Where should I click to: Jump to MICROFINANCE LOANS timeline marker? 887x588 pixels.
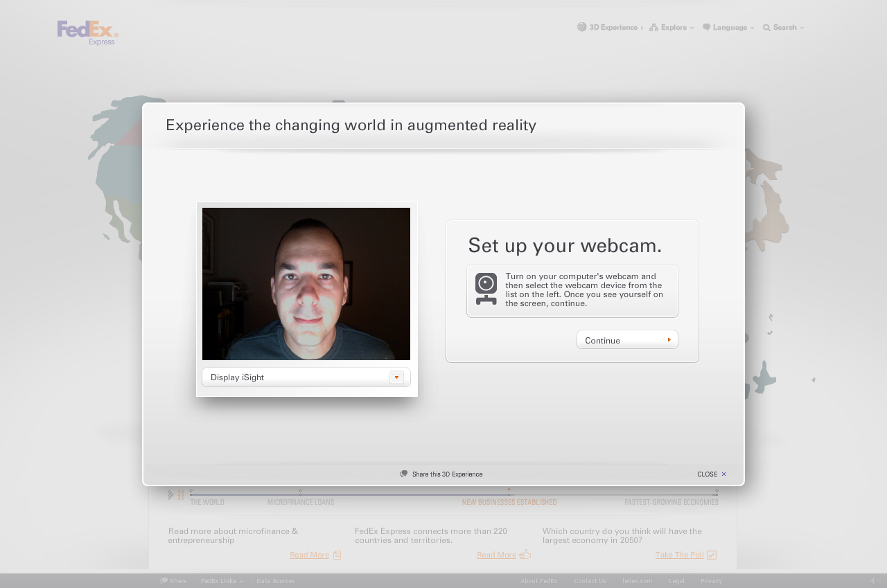[x=301, y=502]
